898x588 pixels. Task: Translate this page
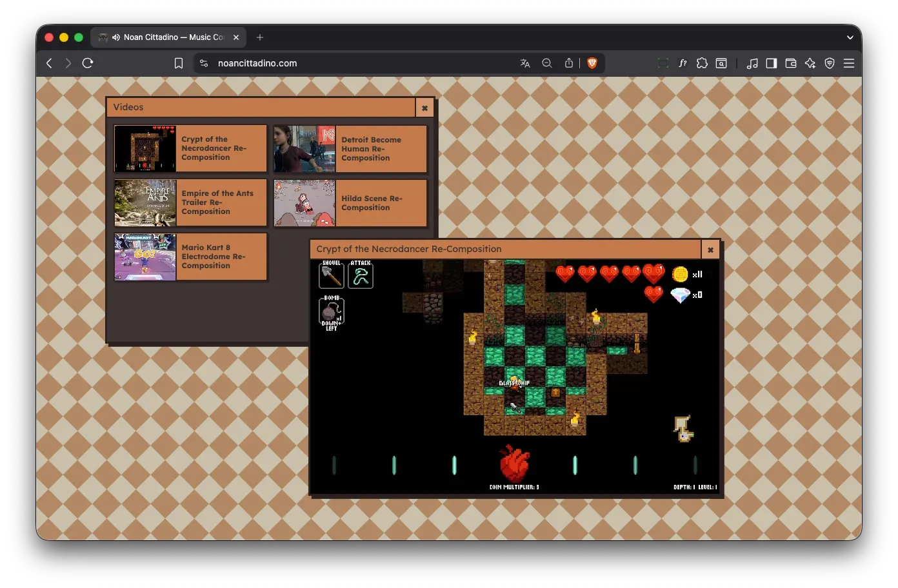[525, 63]
